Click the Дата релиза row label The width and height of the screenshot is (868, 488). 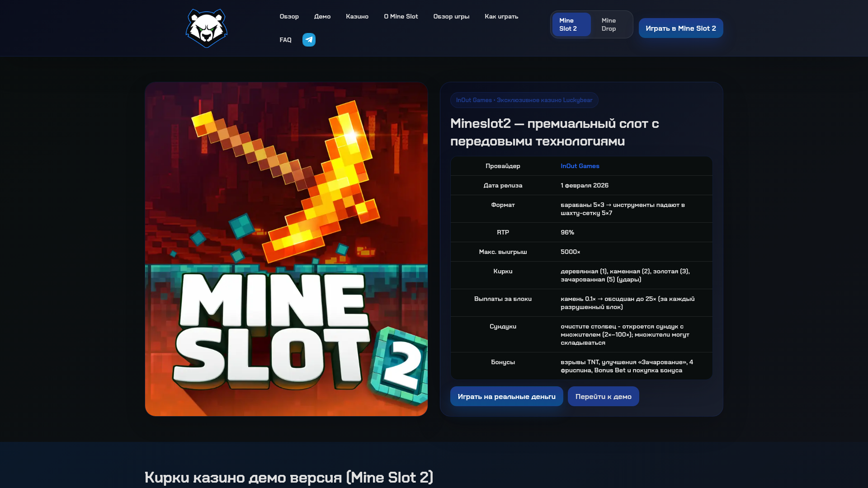pos(503,185)
